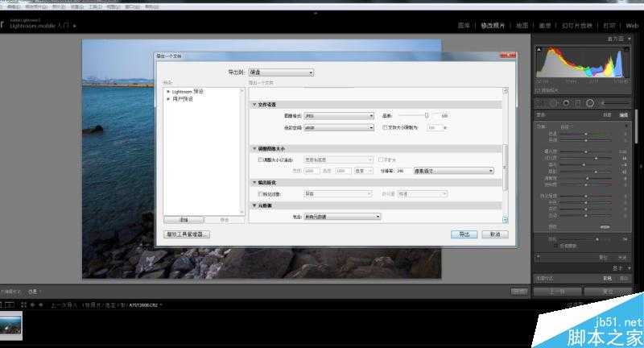
Task: Click the histogram shadow clipping triangle
Action: (x=539, y=48)
